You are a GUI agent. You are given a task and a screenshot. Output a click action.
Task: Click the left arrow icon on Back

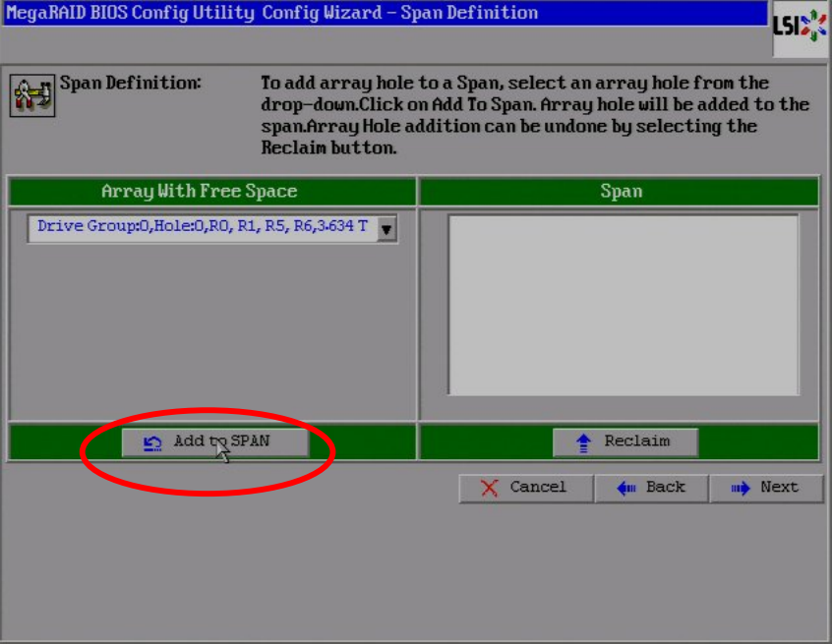tap(624, 488)
